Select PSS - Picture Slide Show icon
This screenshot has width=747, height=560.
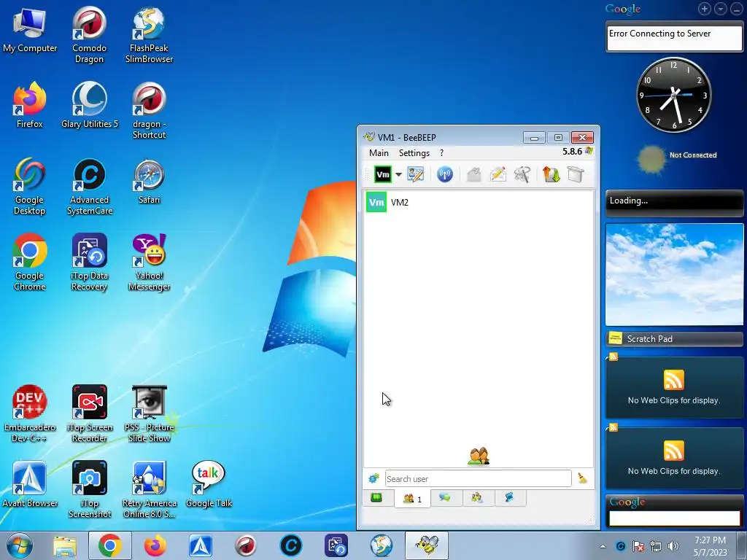[x=149, y=413]
